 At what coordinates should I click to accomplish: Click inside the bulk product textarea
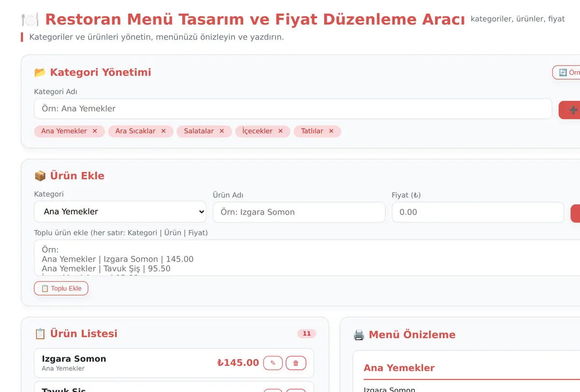(x=307, y=258)
